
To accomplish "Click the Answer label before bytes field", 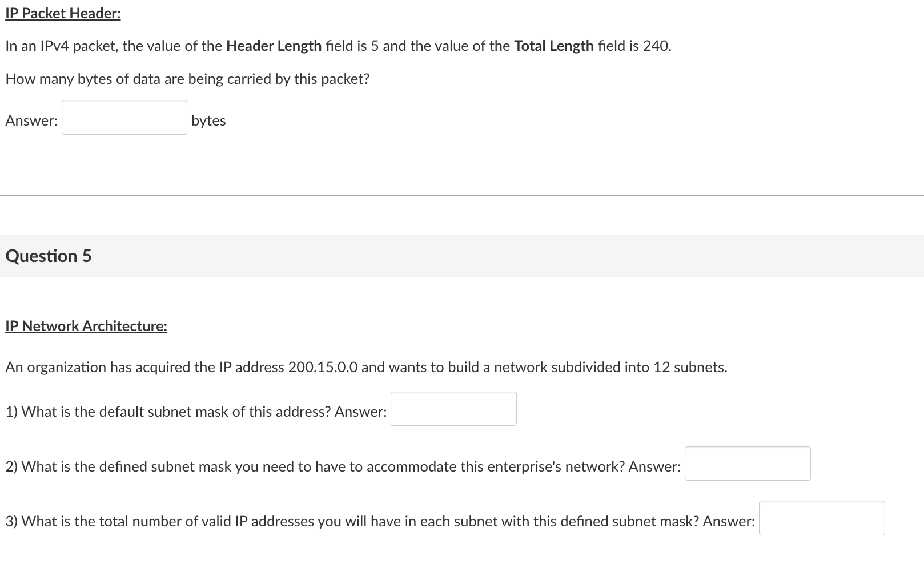I will 31,120.
